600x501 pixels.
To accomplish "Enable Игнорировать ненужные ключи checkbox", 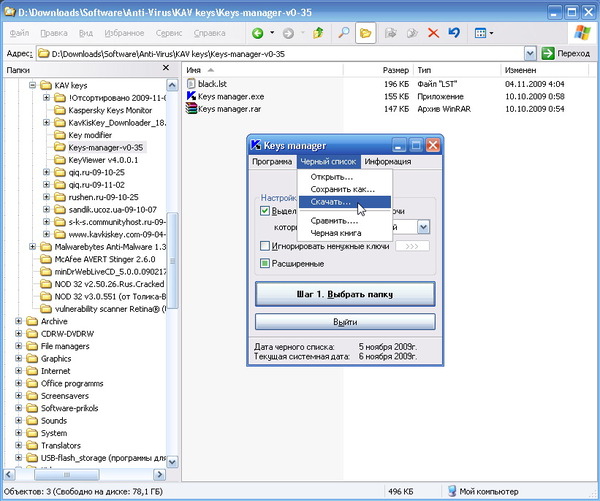I will point(264,246).
